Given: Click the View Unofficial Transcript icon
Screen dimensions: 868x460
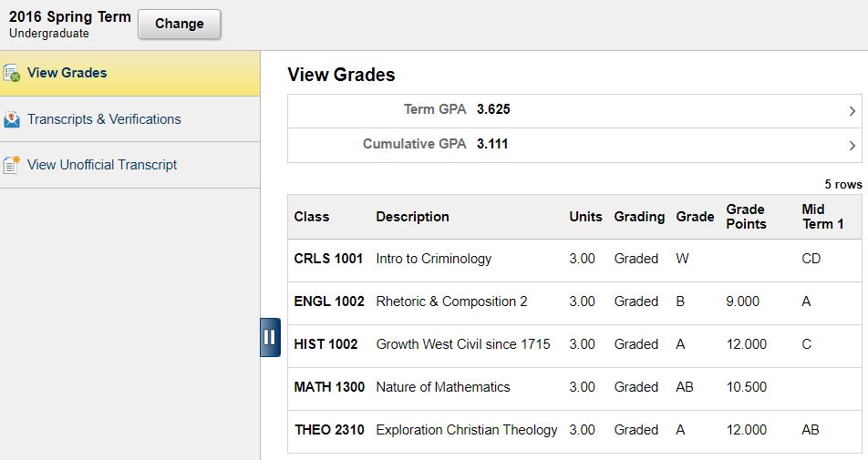Looking at the screenshot, I should [x=12, y=165].
